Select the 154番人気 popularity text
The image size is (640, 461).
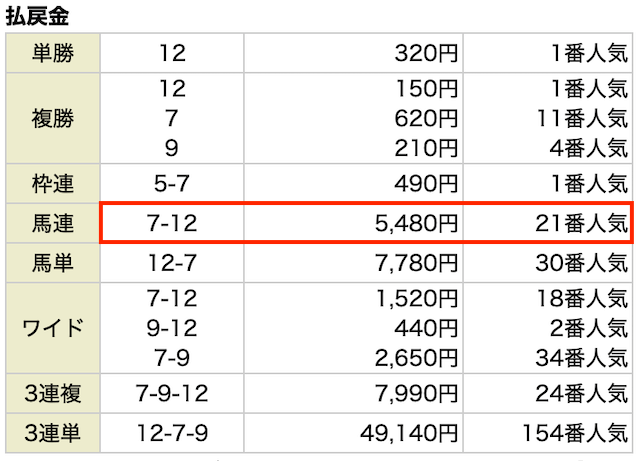(575, 433)
